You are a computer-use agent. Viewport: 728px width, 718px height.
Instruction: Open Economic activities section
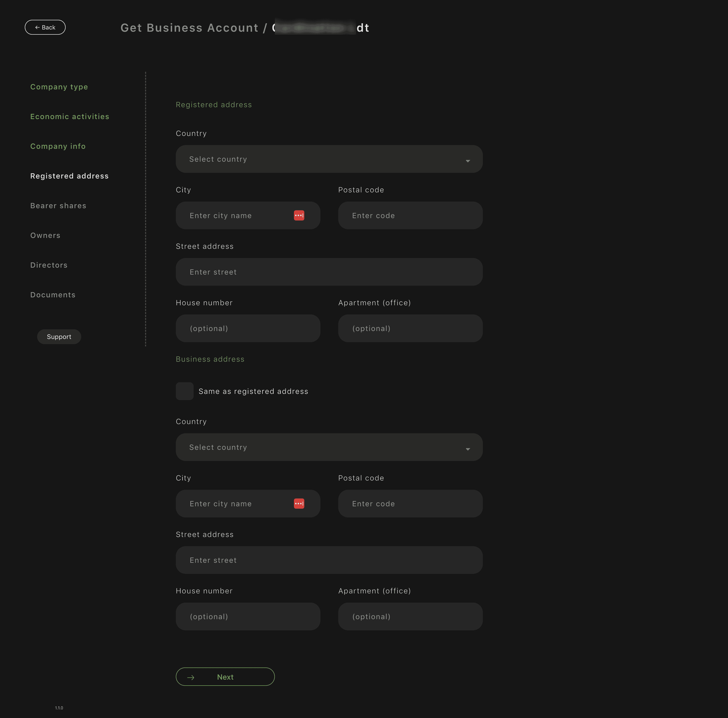(70, 116)
